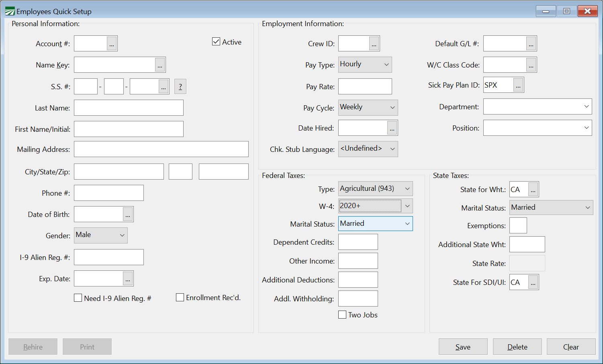Click the City input field
Image resolution: width=603 pixels, height=364 pixels.
119,172
